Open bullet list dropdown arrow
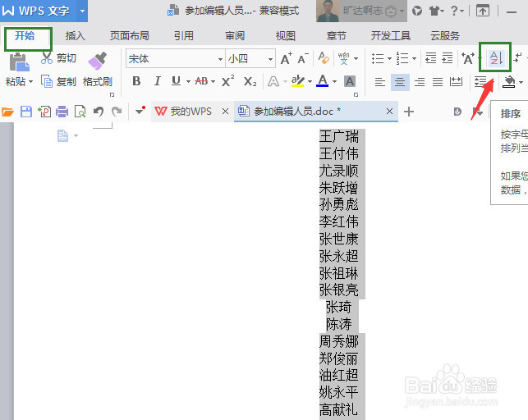The height and width of the screenshot is (420, 528). coord(389,58)
